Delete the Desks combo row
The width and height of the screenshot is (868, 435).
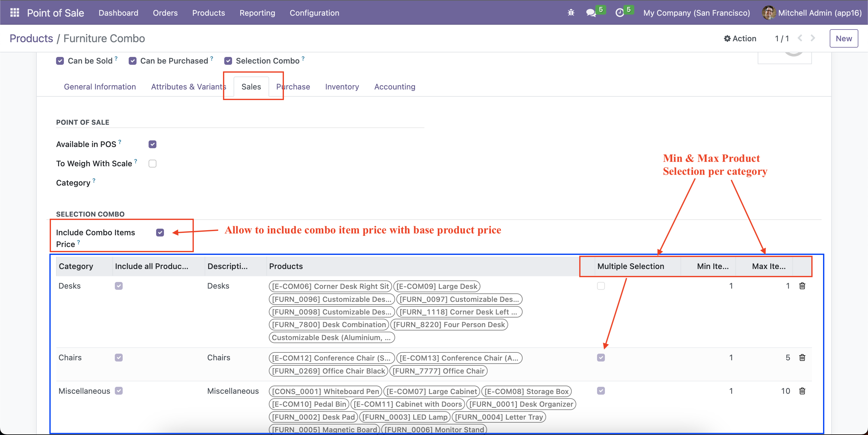tap(802, 286)
